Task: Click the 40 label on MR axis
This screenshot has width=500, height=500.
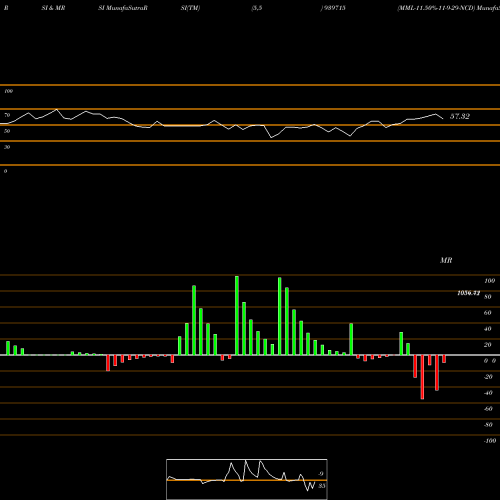Action: (x=488, y=329)
